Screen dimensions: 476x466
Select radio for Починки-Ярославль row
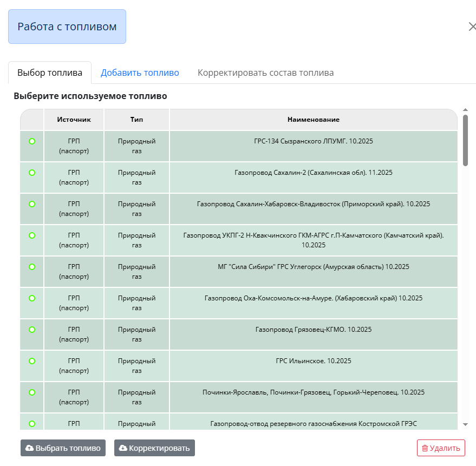click(32, 392)
